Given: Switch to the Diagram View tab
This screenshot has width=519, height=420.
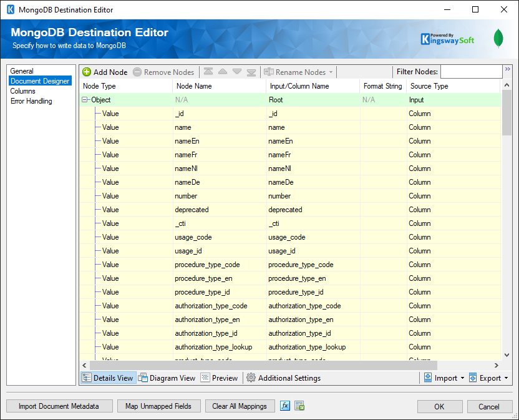Looking at the screenshot, I should pos(167,378).
